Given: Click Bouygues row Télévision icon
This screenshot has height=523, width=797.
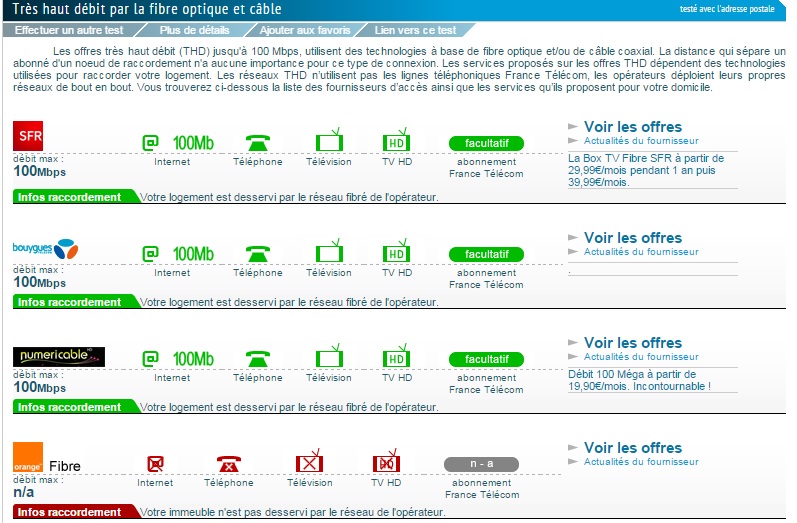Looking at the screenshot, I should [x=329, y=251].
